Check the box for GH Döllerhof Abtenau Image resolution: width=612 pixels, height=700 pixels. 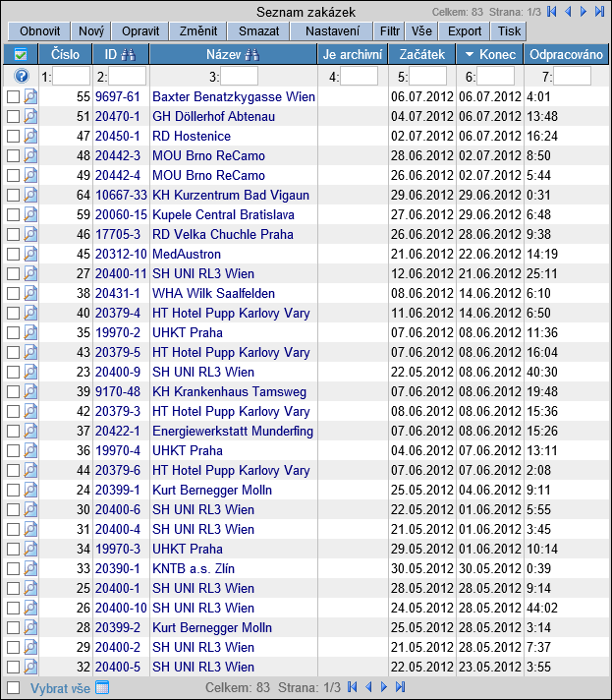tap(13, 117)
